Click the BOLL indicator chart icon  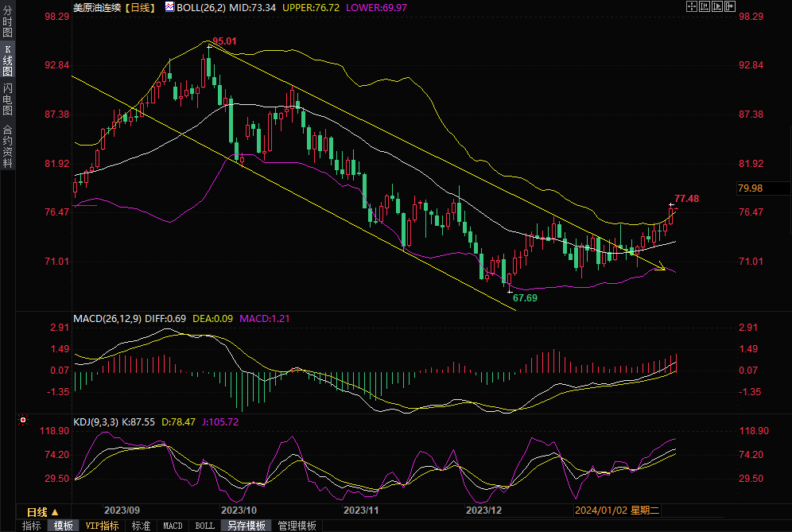click(x=170, y=7)
